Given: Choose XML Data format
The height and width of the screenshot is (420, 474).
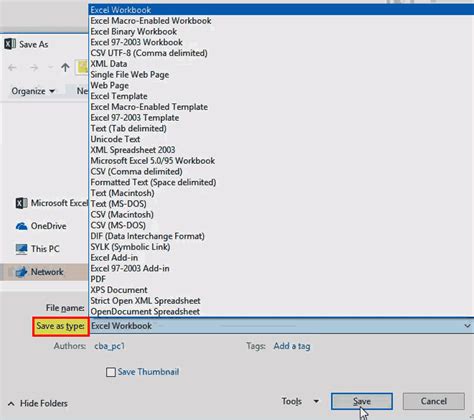Looking at the screenshot, I should [x=281, y=64].
